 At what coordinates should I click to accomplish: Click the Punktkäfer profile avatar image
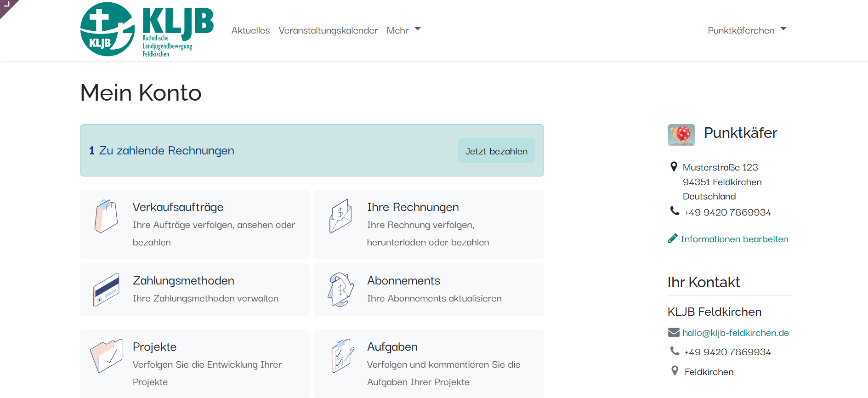click(x=681, y=135)
